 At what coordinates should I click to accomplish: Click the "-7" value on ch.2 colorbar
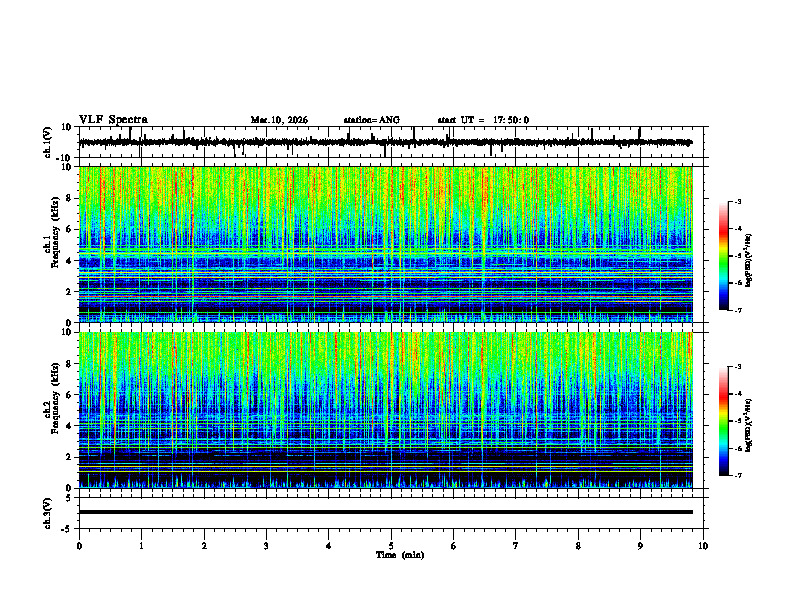point(738,476)
